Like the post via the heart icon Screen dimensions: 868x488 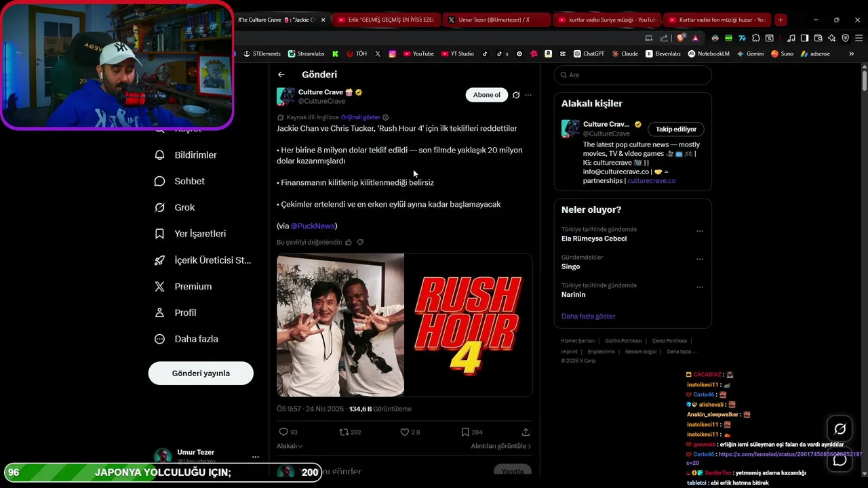pos(405,432)
